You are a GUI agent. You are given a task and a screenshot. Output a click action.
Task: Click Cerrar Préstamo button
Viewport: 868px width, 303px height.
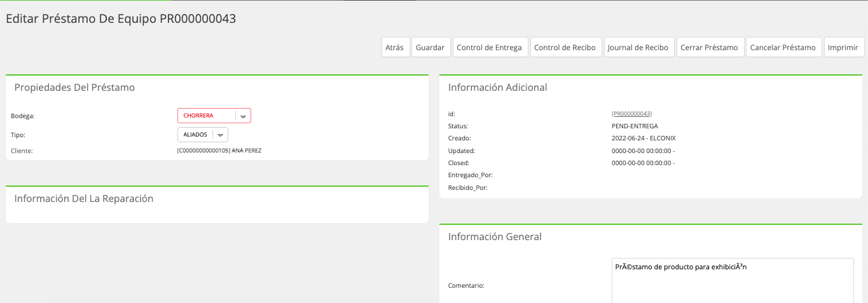pyautogui.click(x=710, y=48)
